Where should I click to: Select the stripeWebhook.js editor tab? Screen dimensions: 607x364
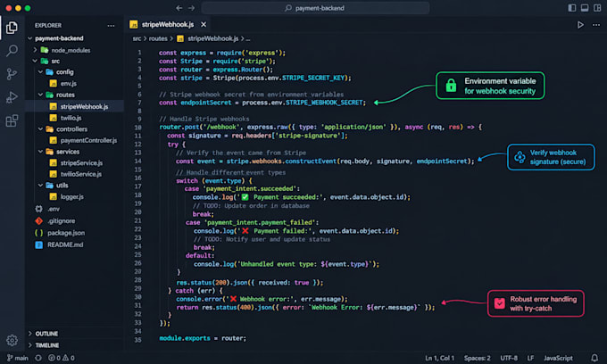tap(167, 24)
